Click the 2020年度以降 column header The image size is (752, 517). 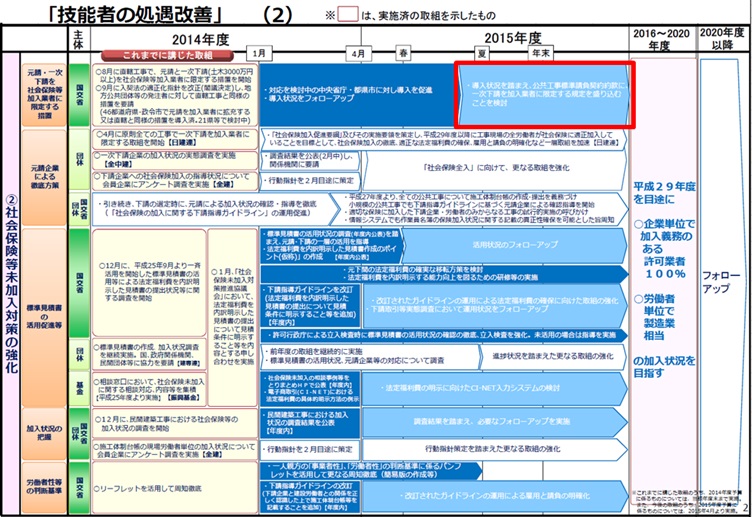coord(722,38)
